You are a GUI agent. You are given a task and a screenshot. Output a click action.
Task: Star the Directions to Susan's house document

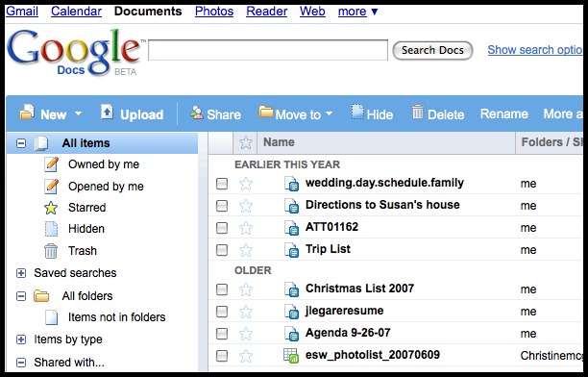click(x=246, y=206)
